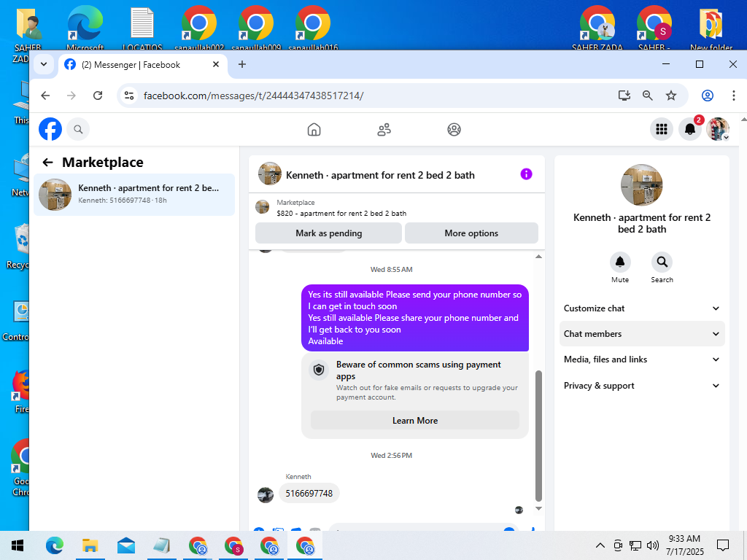Click the install app icon in the address bar
This screenshot has width=747, height=560.
tap(624, 96)
